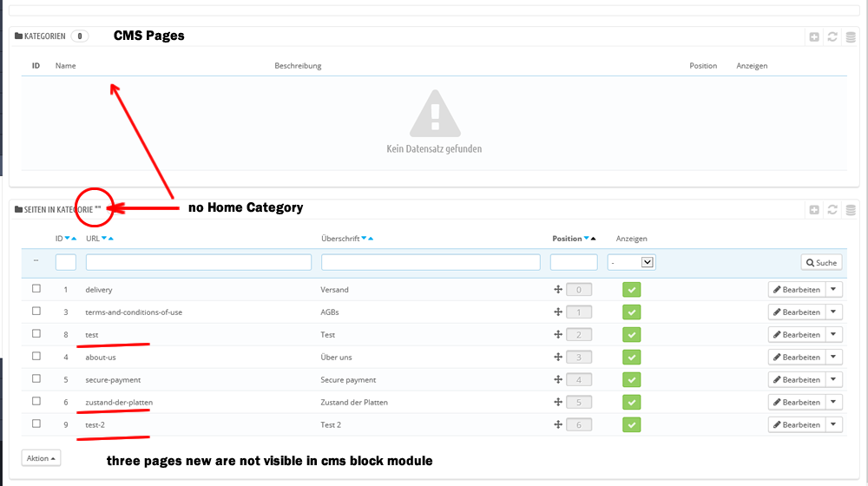The image size is (868, 486).
Task: Toggle display status of Test 2 page
Action: click(632, 424)
